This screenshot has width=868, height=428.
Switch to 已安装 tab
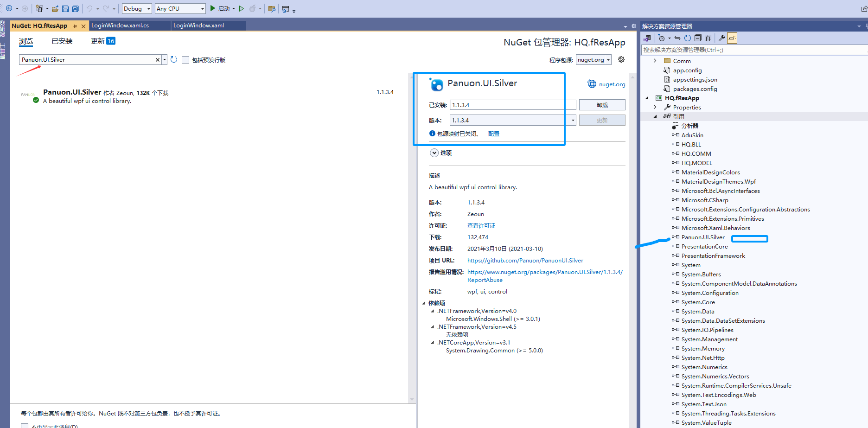[x=62, y=41]
